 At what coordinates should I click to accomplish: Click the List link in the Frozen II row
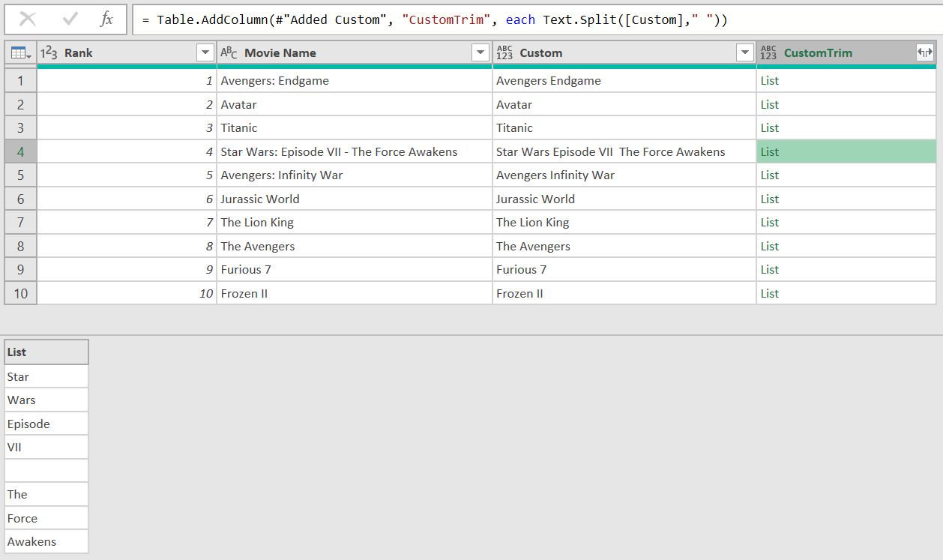[x=769, y=293]
